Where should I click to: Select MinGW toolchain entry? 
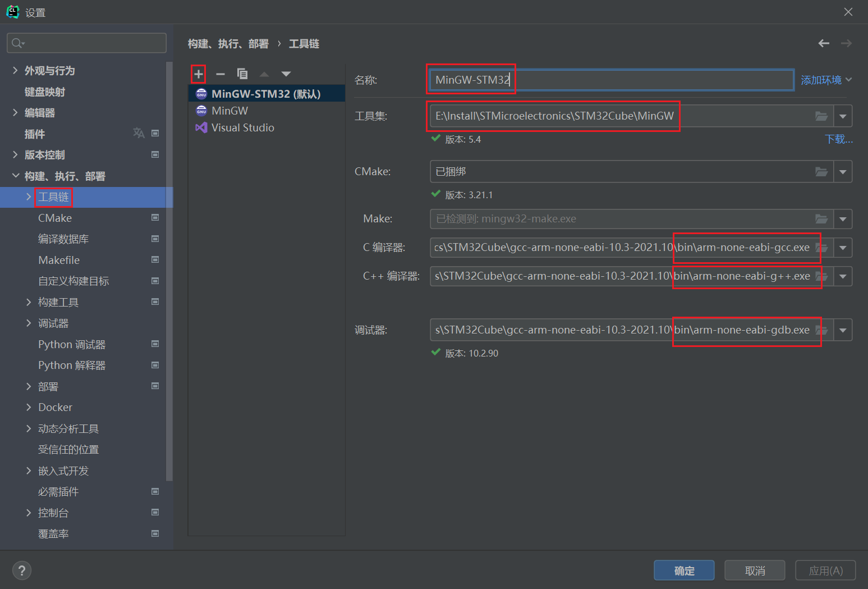coord(267,111)
